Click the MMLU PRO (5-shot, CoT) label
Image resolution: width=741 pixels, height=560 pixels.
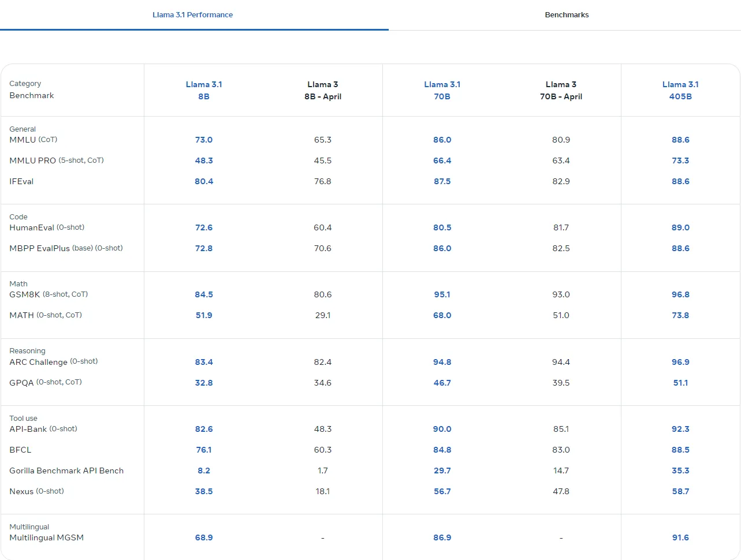click(x=57, y=160)
